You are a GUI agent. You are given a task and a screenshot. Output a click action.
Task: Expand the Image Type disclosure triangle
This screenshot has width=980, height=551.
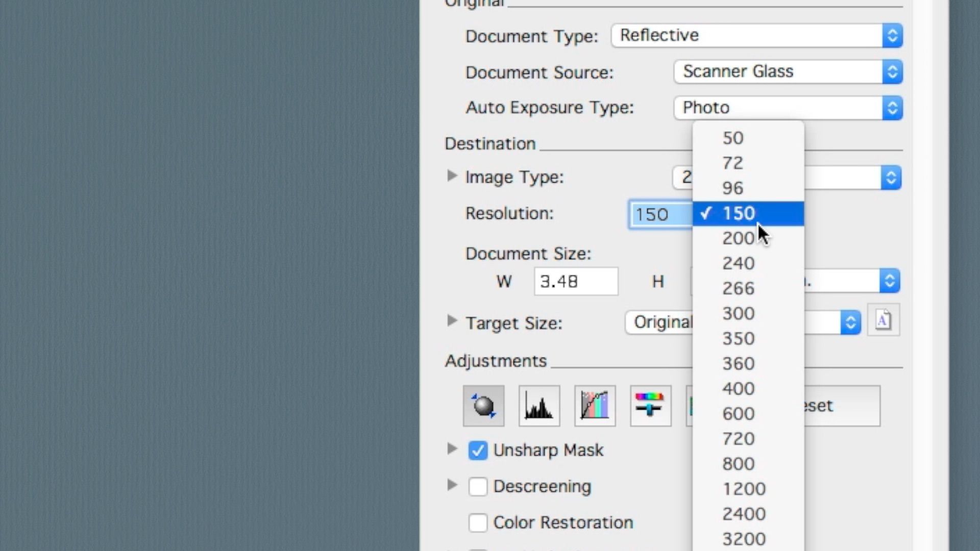pos(452,177)
